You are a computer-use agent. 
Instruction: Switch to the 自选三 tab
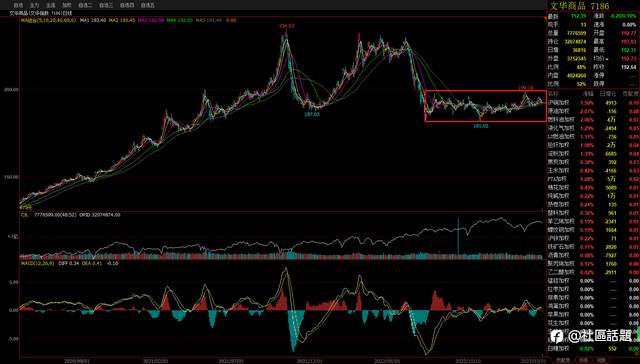106,5
